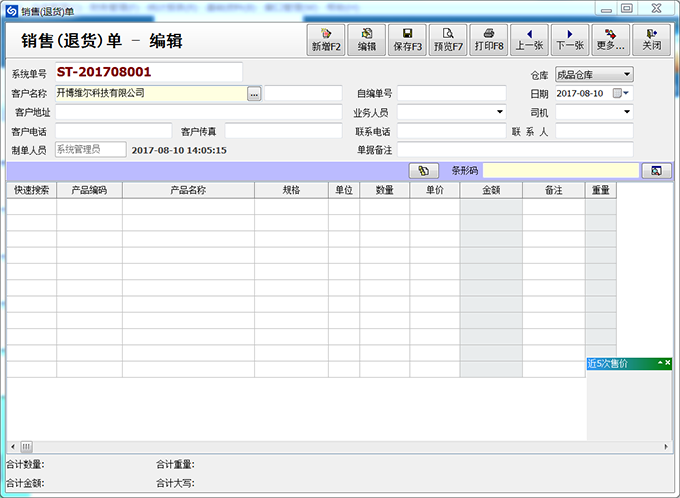Click the 新增F2 toolbar button

click(x=326, y=40)
